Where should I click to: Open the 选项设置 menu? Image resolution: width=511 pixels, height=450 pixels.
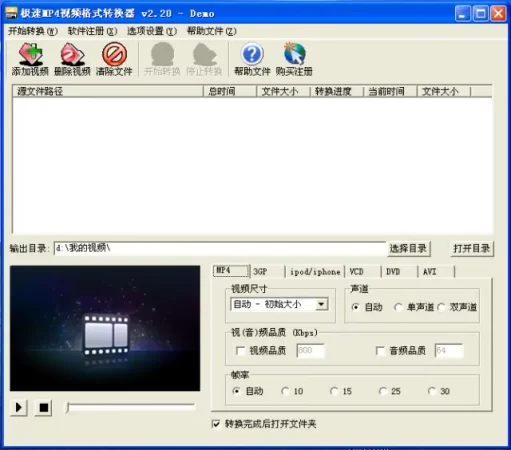(152, 31)
